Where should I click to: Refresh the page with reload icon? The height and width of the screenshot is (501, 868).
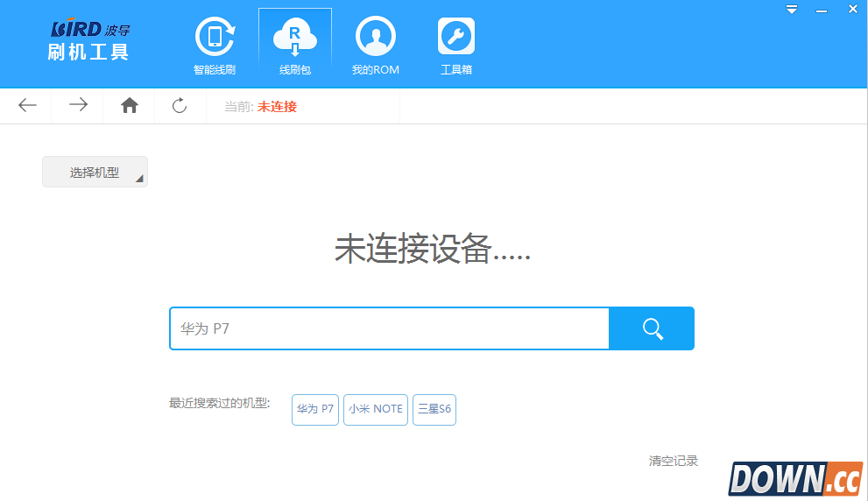[x=180, y=106]
